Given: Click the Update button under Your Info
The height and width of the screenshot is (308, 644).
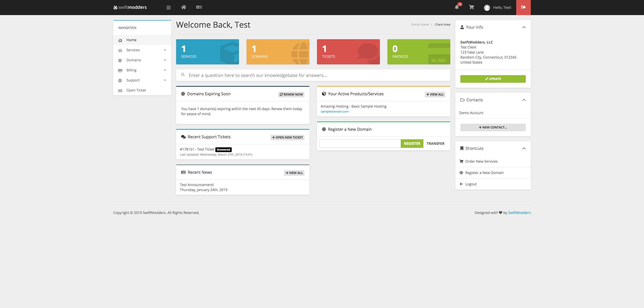Looking at the screenshot, I should [x=493, y=79].
